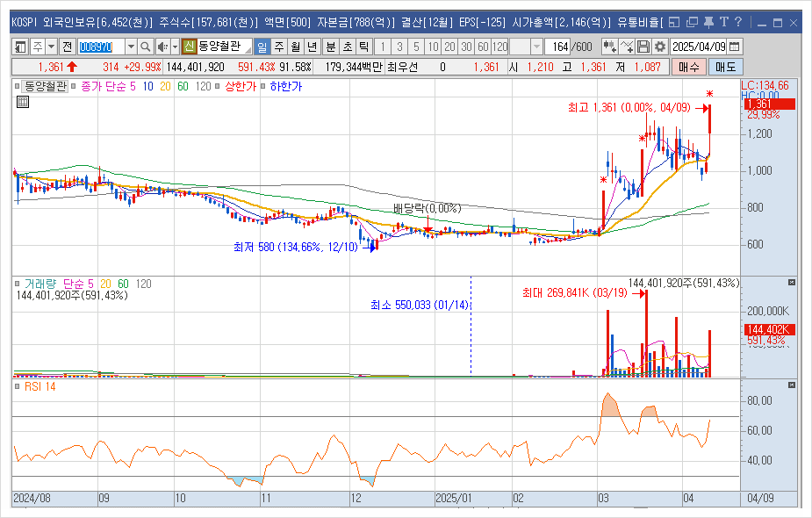This screenshot has height=518, width=812.
Task: Select the 년 yearly period button
Action: tap(313, 47)
